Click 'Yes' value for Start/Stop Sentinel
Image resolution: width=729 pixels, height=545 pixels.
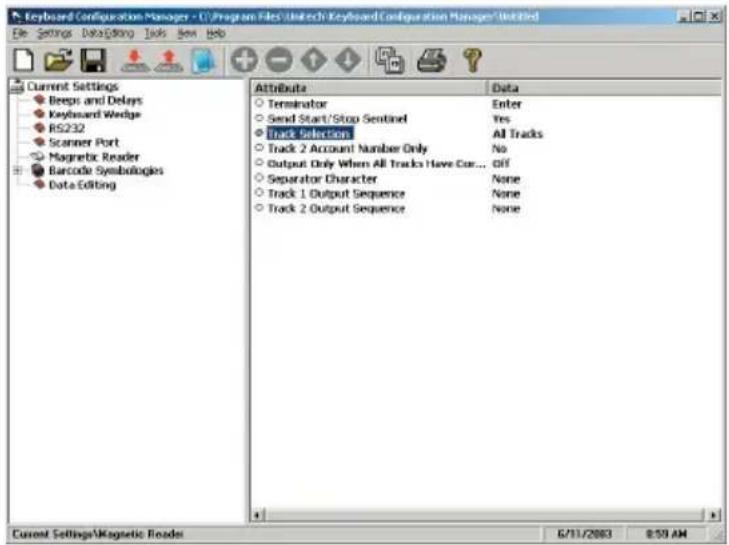click(501, 119)
